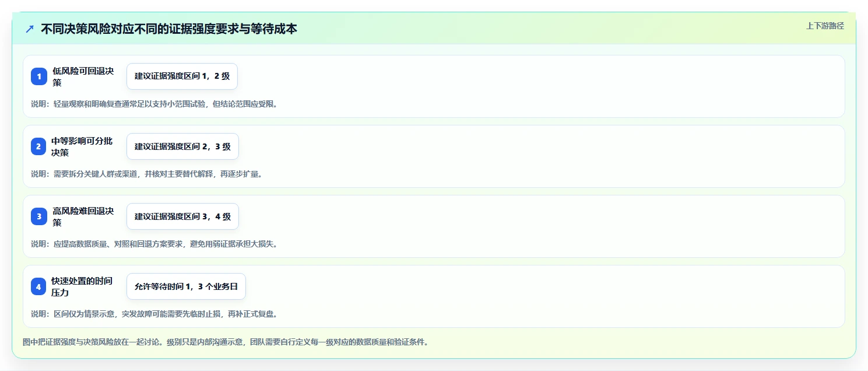The width and height of the screenshot is (868, 371).
Task: Click the footer note starting 图中把证据强度与决策风险
Action: pos(226,342)
